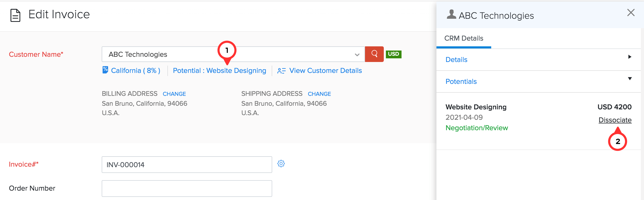Click into the Order Number field
The width and height of the screenshot is (644, 200).
coord(187,189)
